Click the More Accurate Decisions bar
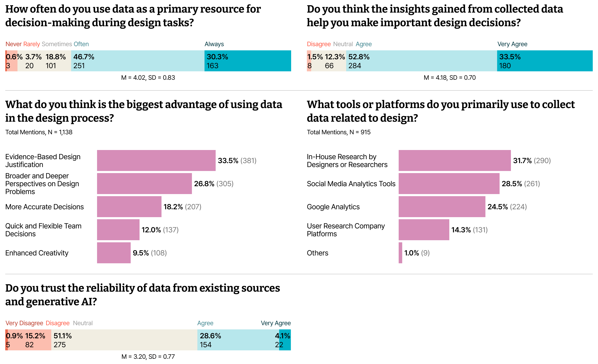 129,207
